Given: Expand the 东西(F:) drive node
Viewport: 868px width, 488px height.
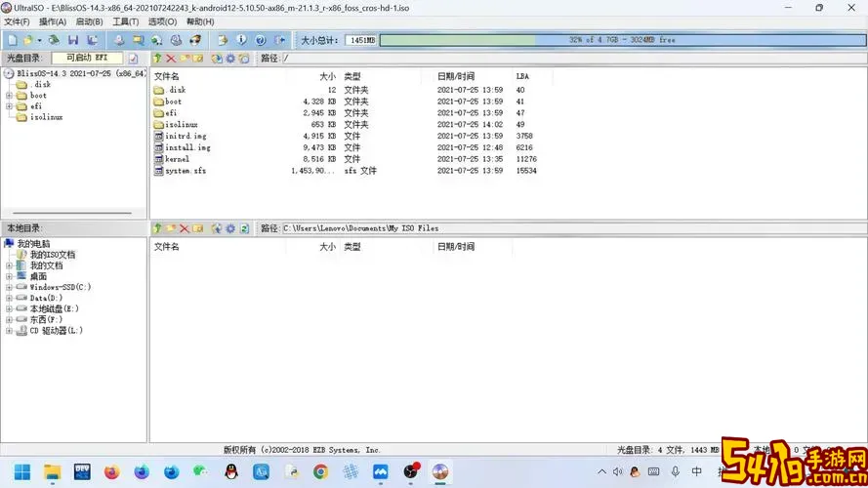Looking at the screenshot, I should 9,319.
